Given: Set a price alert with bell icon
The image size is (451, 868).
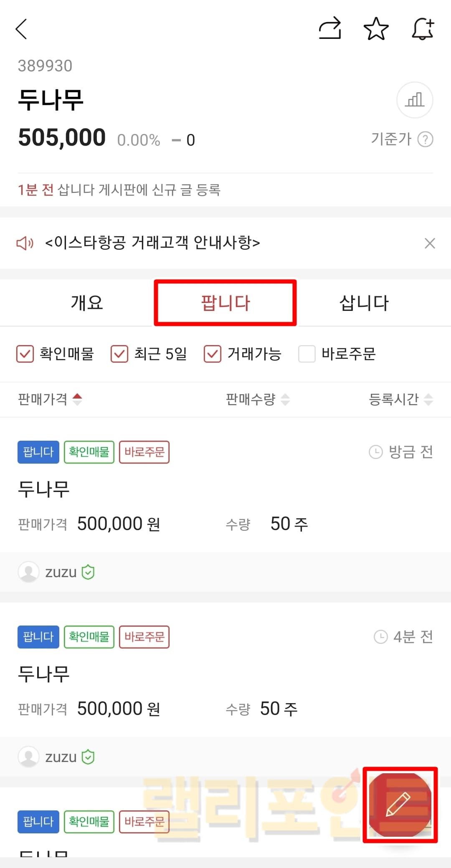Looking at the screenshot, I should [423, 29].
